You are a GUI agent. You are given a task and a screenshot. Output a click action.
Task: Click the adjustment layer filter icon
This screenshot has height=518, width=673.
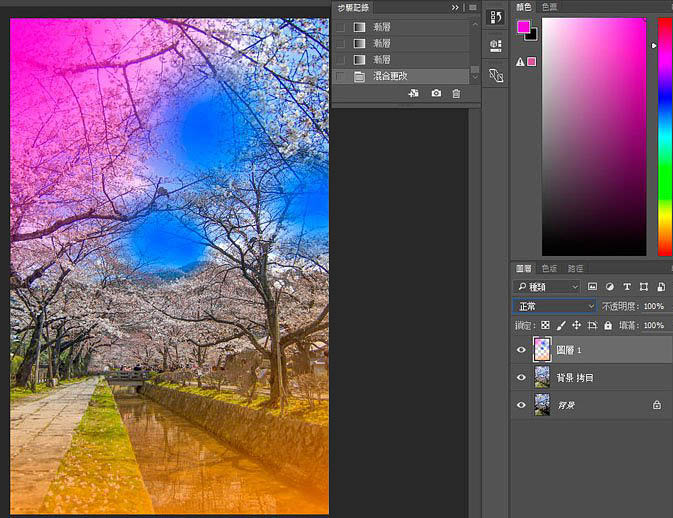tap(608, 287)
